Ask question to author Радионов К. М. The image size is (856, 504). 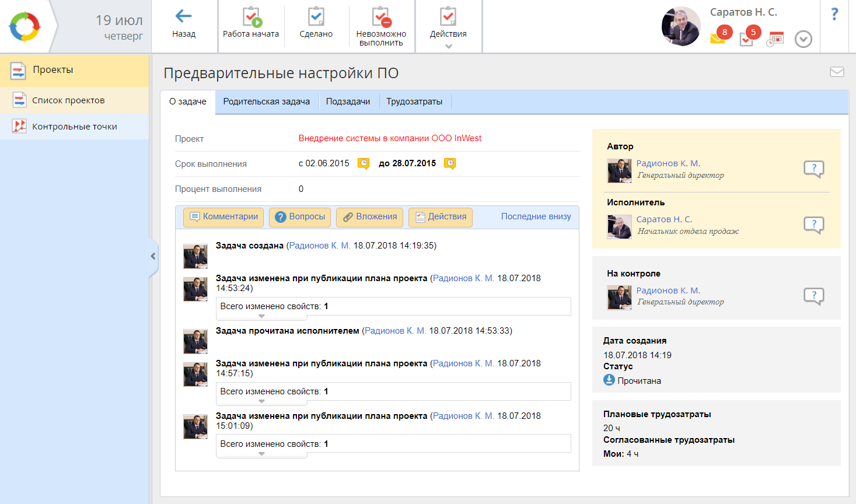point(813,169)
